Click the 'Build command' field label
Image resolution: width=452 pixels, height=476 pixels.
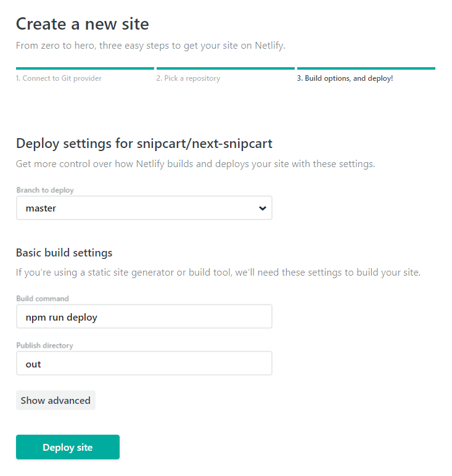pyautogui.click(x=43, y=298)
